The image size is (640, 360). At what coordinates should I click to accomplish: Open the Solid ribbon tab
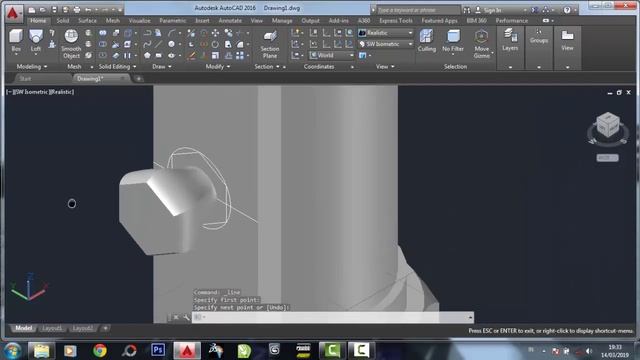[62, 20]
